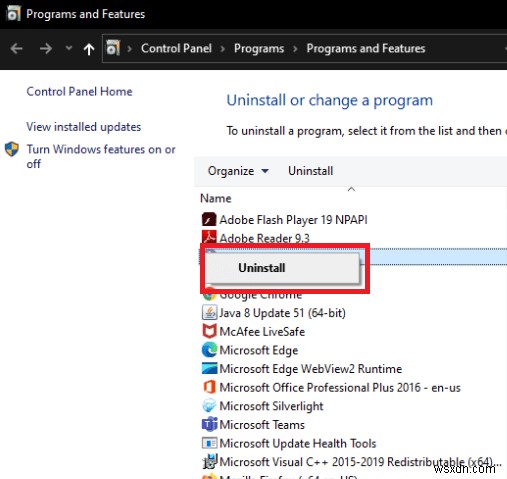
Task: Select Microsoft Office Professional Plus 2016 entry
Action: [340, 388]
